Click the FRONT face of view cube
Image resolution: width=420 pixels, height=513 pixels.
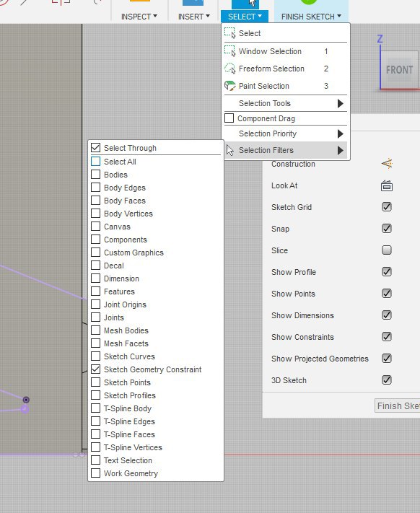(x=399, y=70)
